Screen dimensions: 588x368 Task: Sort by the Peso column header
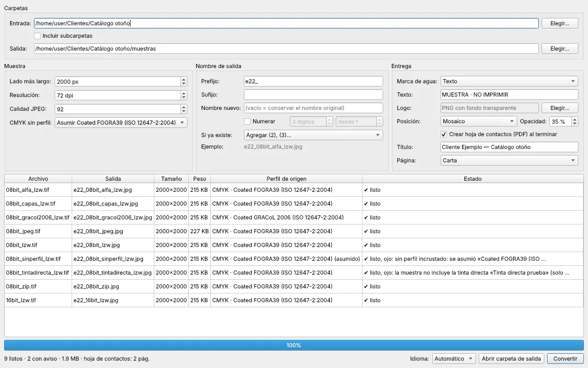pyautogui.click(x=200, y=179)
